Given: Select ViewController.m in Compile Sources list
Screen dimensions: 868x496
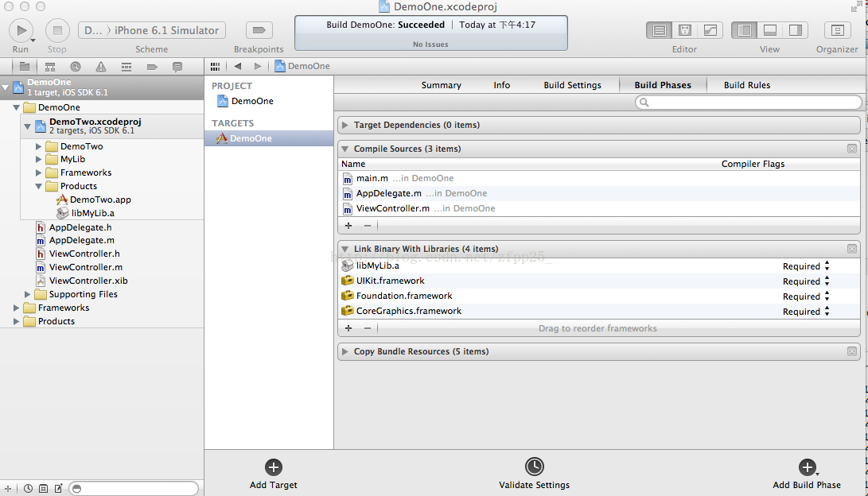Looking at the screenshot, I should tap(599, 208).
